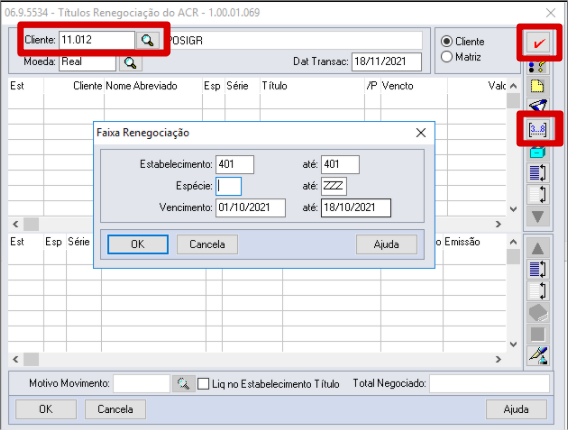Click upper select-all blue lines icon
The image size is (568, 430).
(538, 172)
